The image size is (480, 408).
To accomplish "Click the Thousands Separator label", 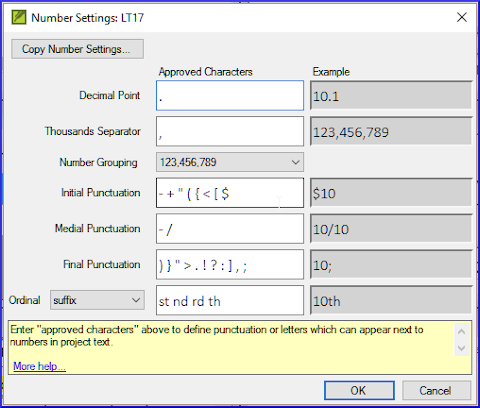I will pyautogui.click(x=93, y=131).
